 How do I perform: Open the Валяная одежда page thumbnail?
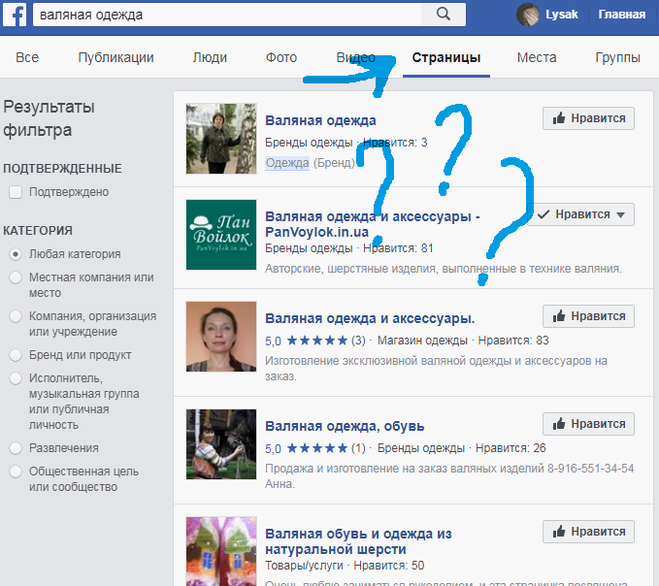coord(221,139)
